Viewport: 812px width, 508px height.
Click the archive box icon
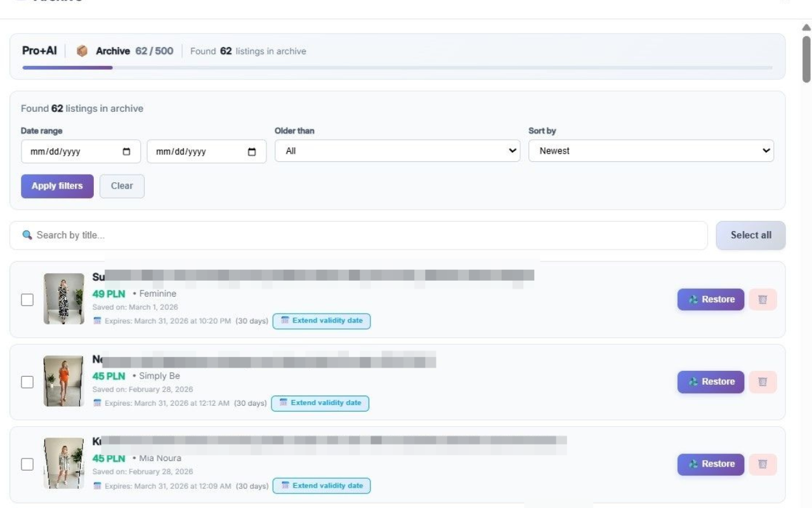[x=82, y=51]
